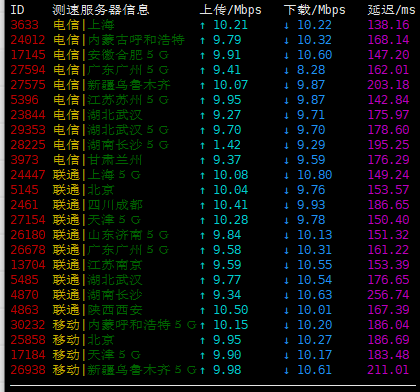The height and width of the screenshot is (392, 420).
Task: Click the upload arrow beside 10.50
Action: [202, 310]
